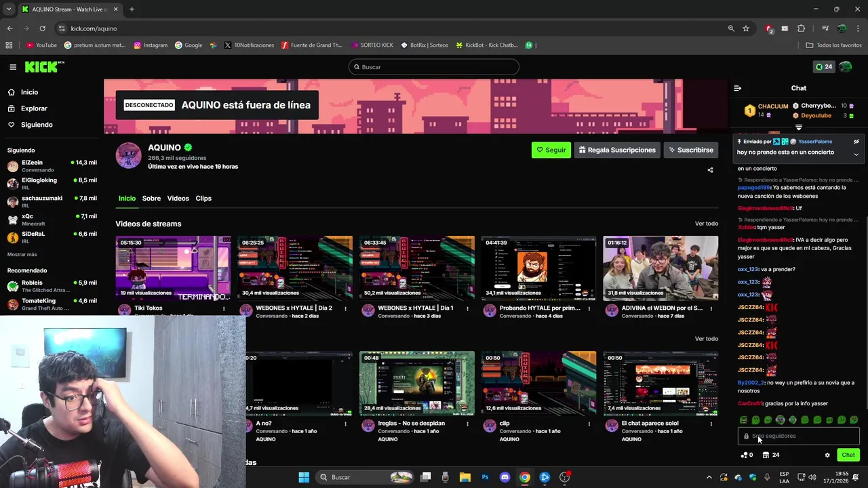Viewport: 868px width, 488px height.
Task: Open followed channel sachauzumaki
Action: pos(52,201)
